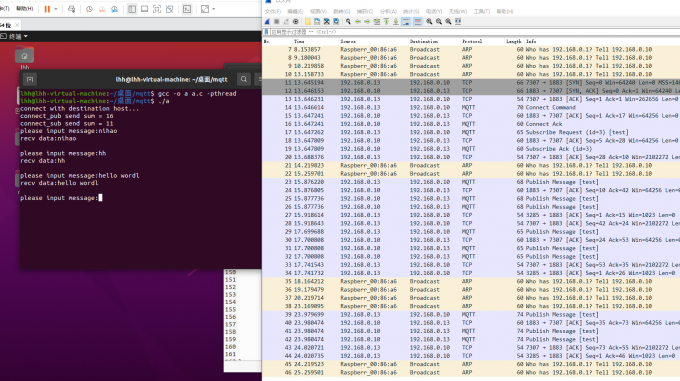Click send Ctrl+Alt+Del icon in VMware toolbar
The image size is (680, 381).
point(72,9)
